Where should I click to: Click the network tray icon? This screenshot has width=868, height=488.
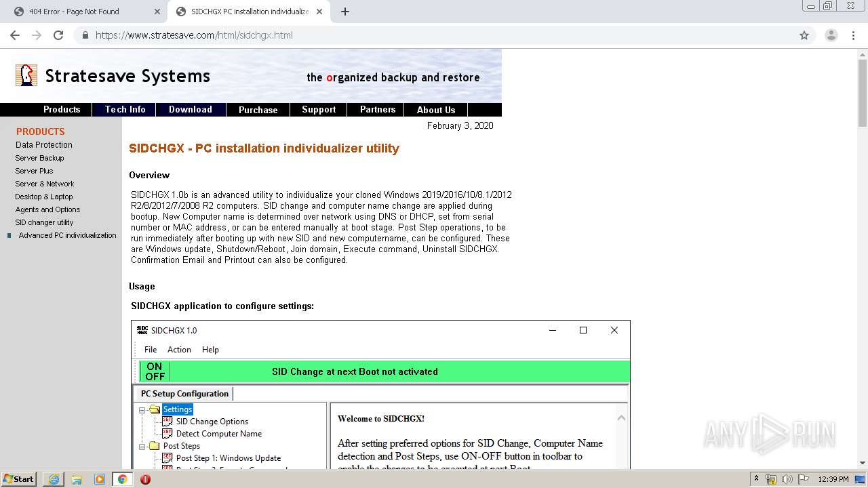click(x=771, y=479)
